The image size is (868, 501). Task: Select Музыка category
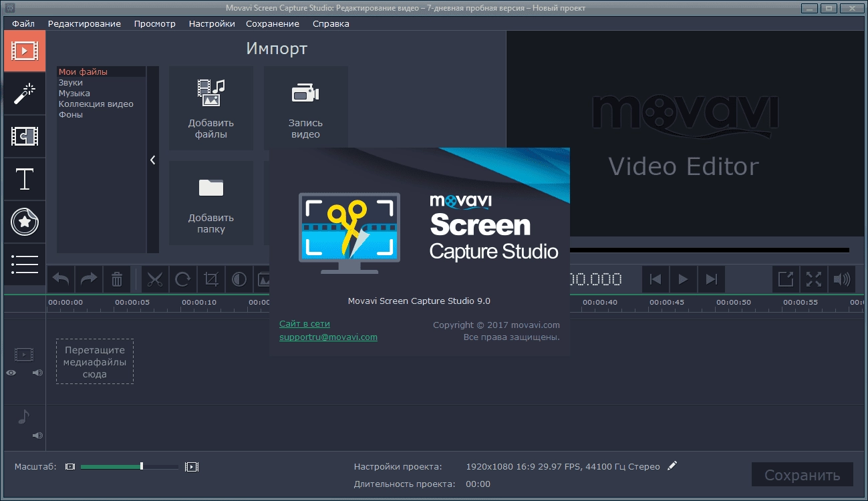[x=102, y=93]
